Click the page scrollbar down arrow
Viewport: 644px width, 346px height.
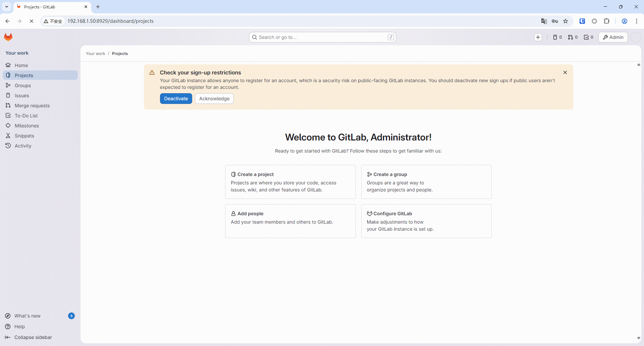pyautogui.click(x=639, y=338)
